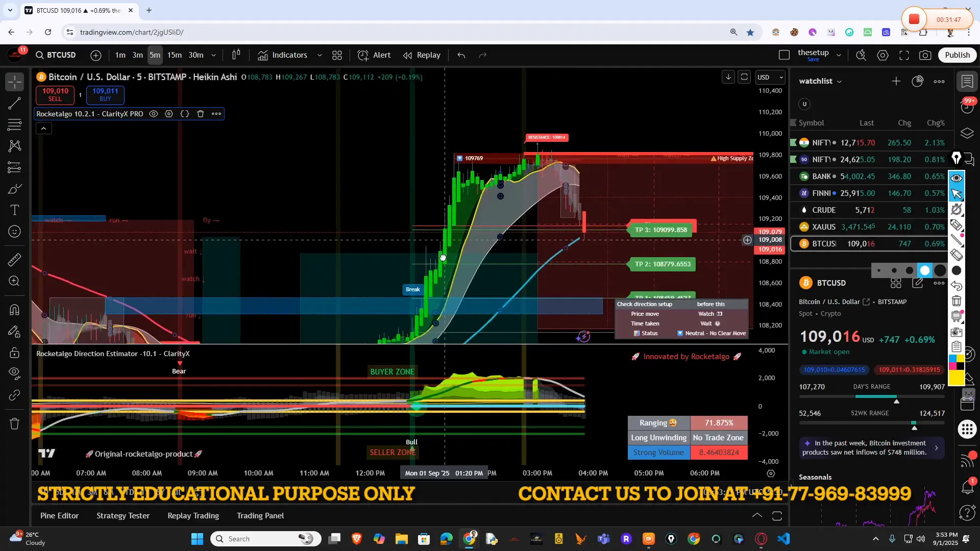Activate the Measure ruler tool
Screen dimensions: 980x551
pyautogui.click(x=14, y=260)
